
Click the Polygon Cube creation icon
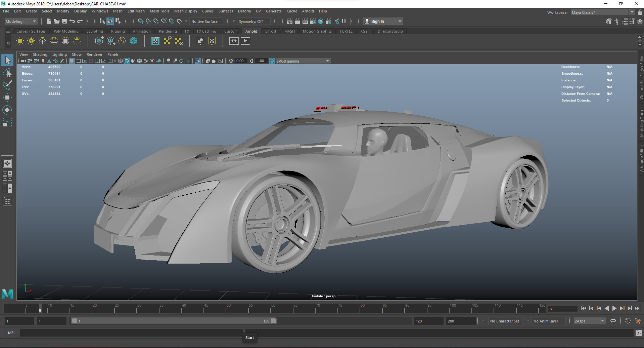(99, 40)
